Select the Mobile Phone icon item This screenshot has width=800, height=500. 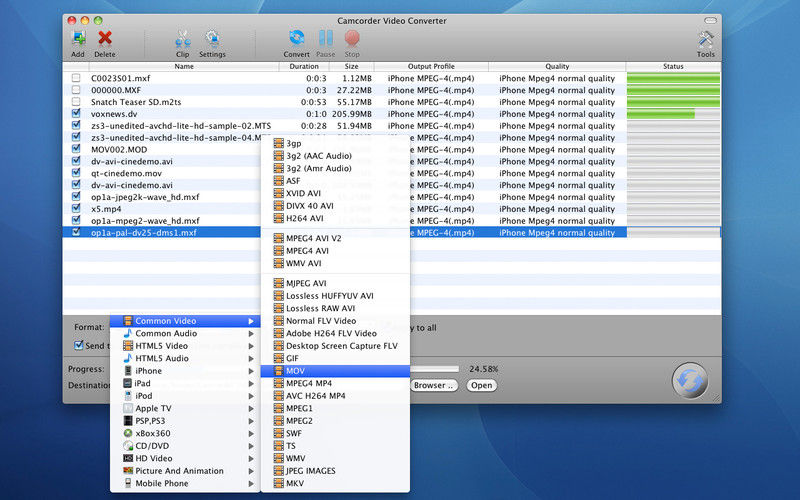(x=128, y=483)
